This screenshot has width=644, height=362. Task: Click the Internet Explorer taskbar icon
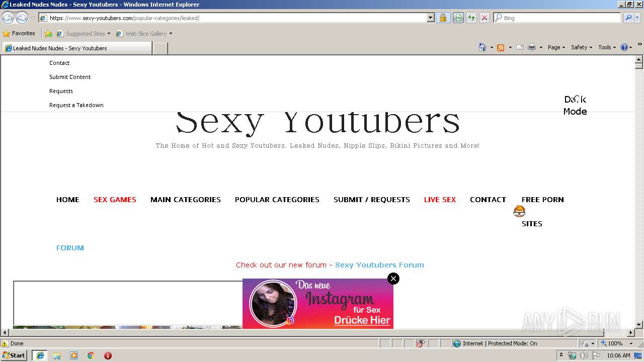coord(40,355)
